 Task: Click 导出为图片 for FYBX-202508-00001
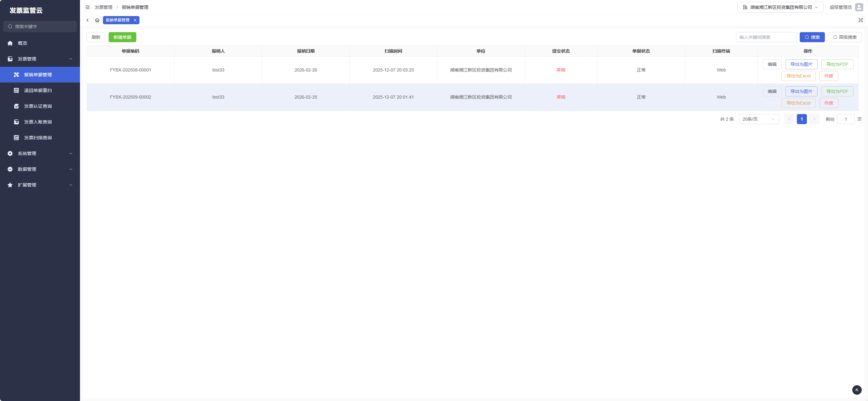[801, 64]
